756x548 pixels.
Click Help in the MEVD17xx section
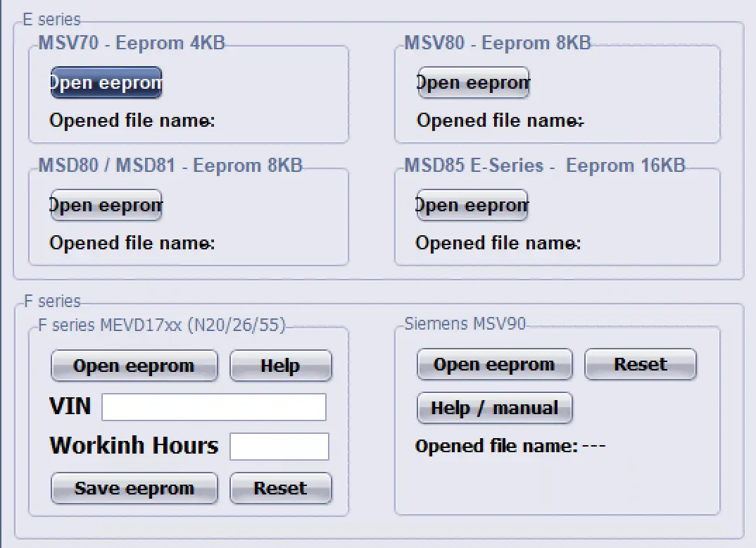(x=280, y=365)
